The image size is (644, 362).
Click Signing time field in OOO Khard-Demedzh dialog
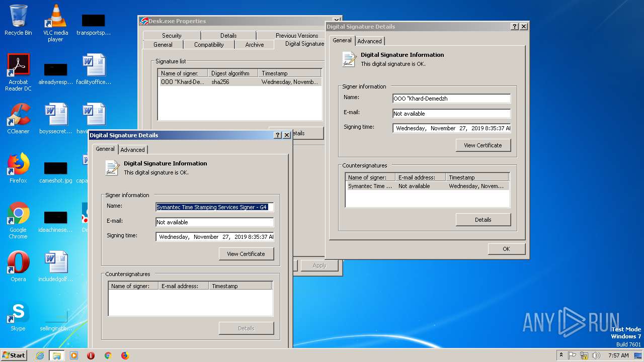click(x=451, y=128)
